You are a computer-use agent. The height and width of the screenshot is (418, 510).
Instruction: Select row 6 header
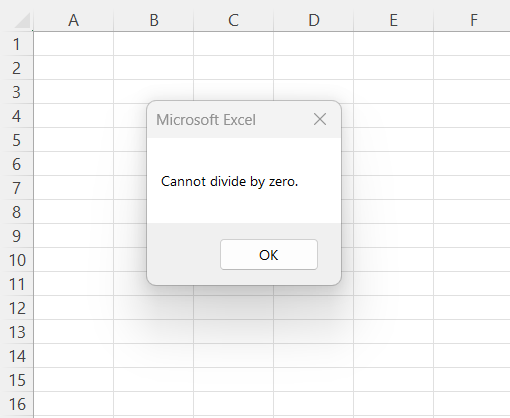tap(17, 164)
